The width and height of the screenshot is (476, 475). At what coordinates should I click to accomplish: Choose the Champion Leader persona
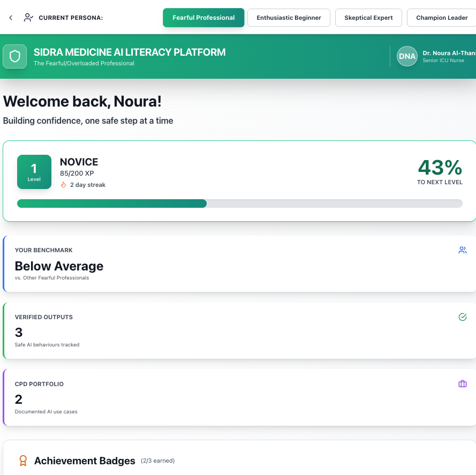[x=441, y=18]
